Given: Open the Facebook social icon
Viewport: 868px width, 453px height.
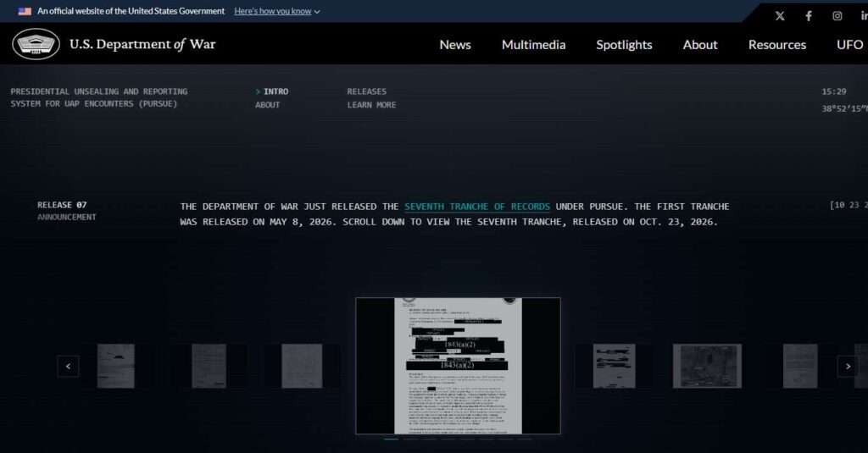Looking at the screenshot, I should pyautogui.click(x=809, y=16).
